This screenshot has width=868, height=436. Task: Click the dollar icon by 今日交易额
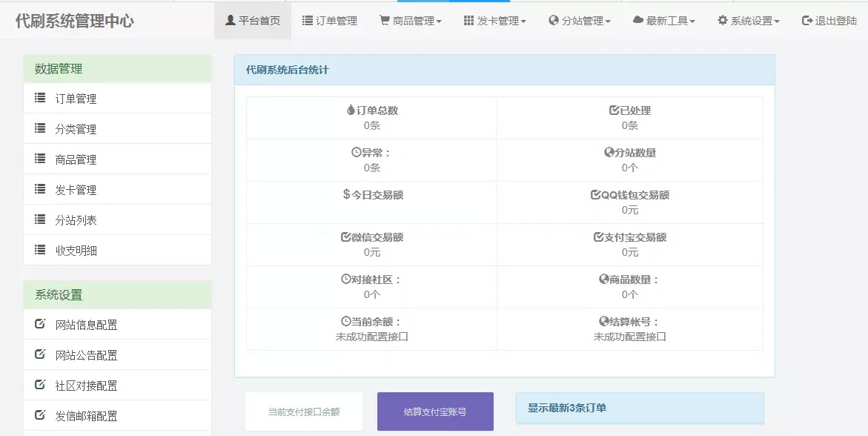click(x=346, y=194)
